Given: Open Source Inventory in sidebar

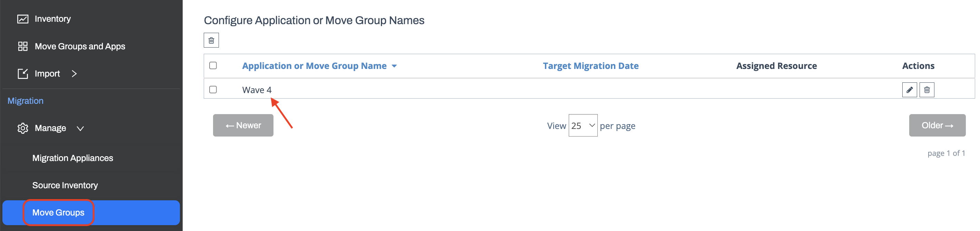Looking at the screenshot, I should click(x=65, y=185).
